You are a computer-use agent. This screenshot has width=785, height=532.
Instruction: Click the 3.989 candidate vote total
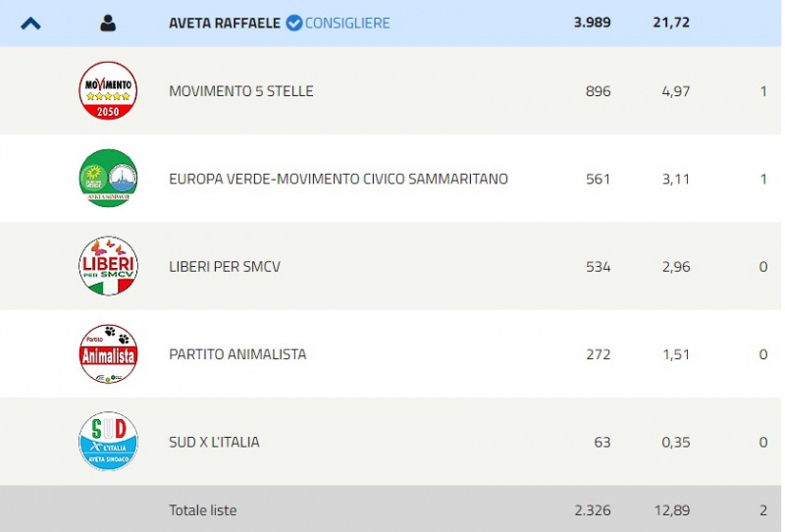[x=592, y=22]
